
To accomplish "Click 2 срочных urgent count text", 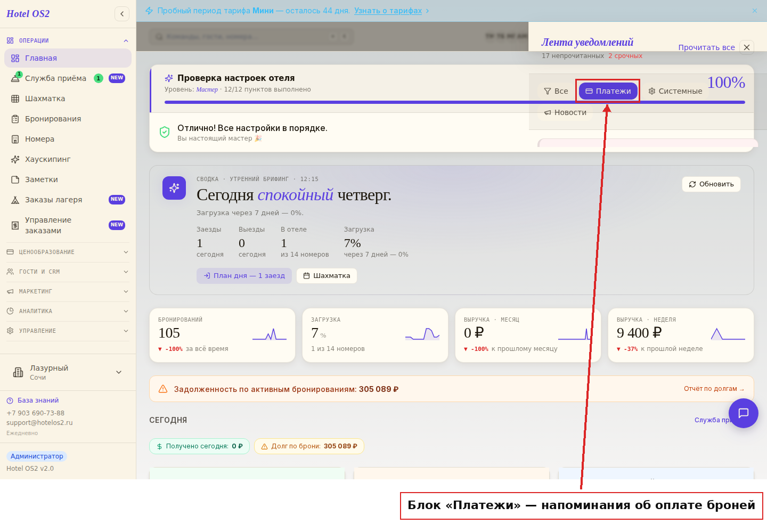I will pos(625,56).
